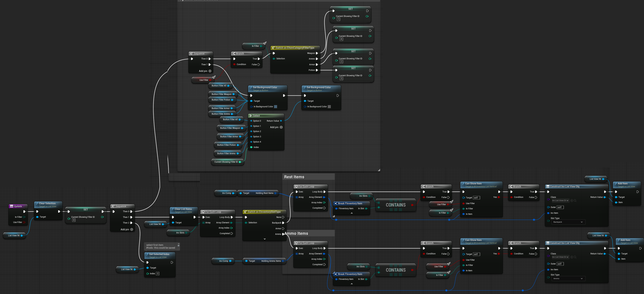644x294 pixels.
Task: Click Add pin plus icon on Select node
Action: 281,127
